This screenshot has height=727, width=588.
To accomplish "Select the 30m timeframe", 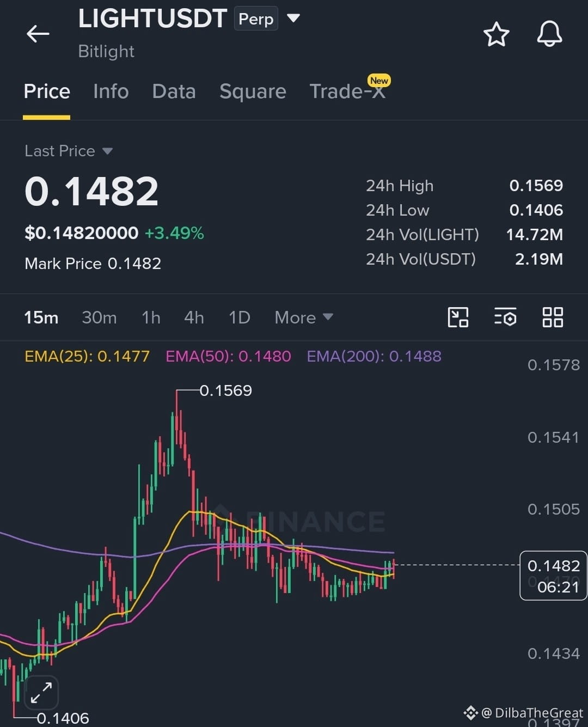I will coord(99,317).
